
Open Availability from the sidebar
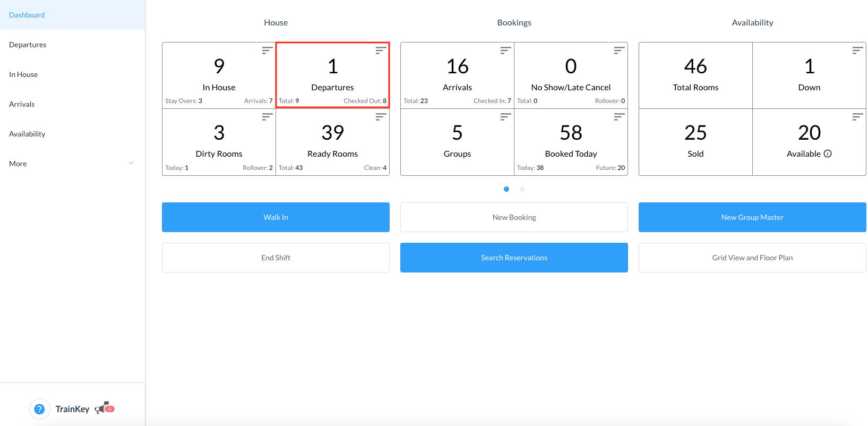coord(27,134)
